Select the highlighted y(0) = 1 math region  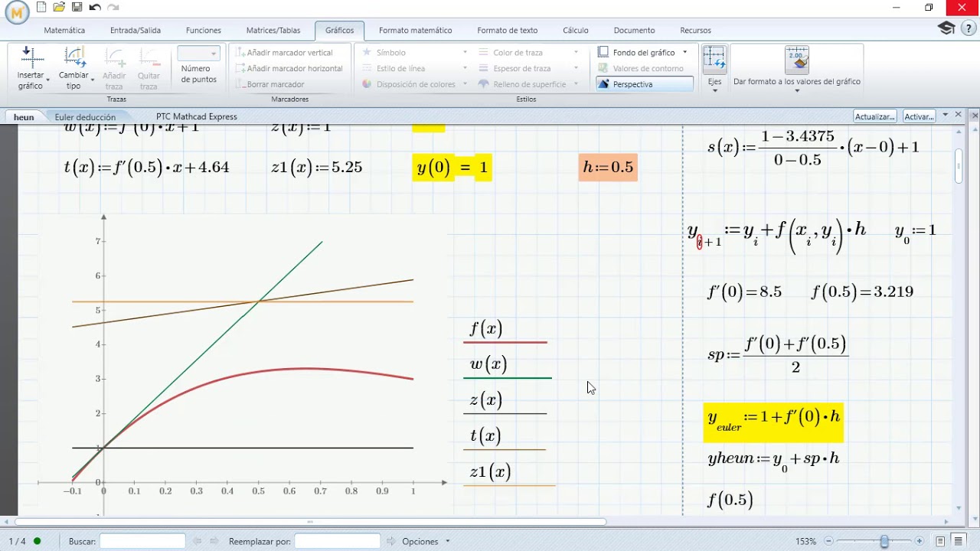[x=452, y=167]
